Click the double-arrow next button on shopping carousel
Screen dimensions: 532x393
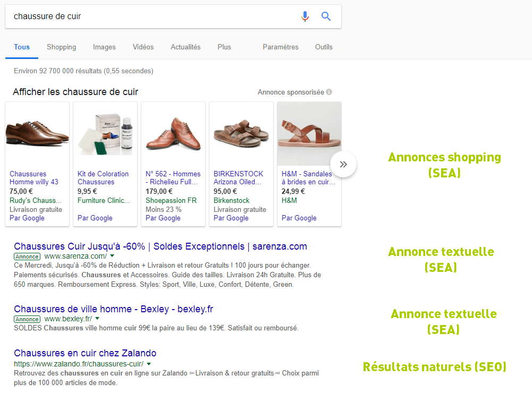point(343,164)
